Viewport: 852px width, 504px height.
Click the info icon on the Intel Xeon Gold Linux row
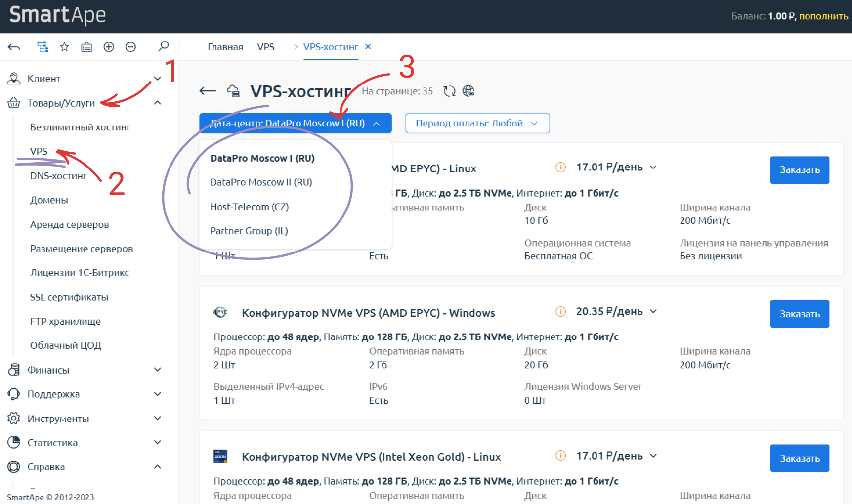click(x=560, y=456)
